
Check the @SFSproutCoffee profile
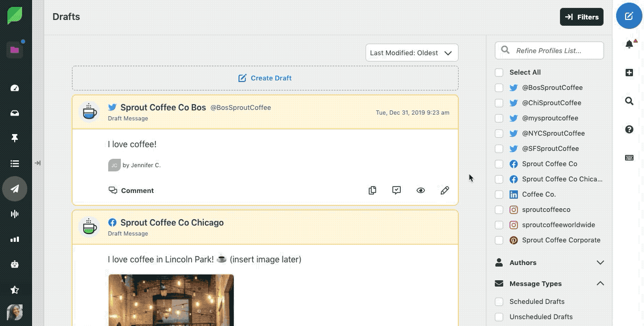(x=499, y=149)
